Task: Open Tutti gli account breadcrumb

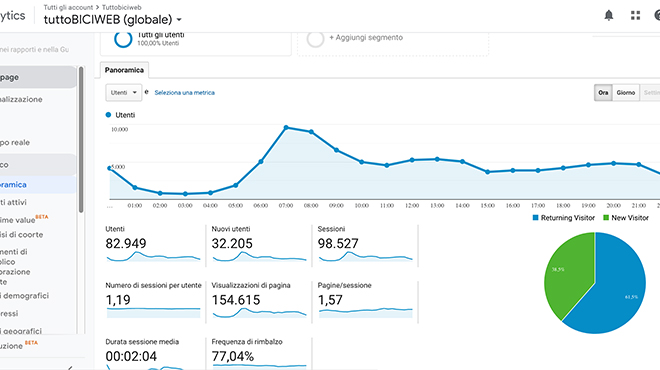Action: point(68,7)
